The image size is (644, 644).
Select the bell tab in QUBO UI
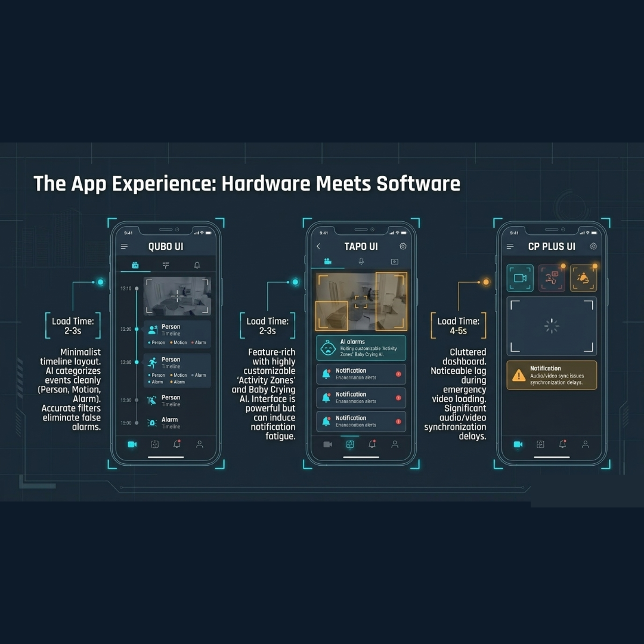tap(197, 265)
